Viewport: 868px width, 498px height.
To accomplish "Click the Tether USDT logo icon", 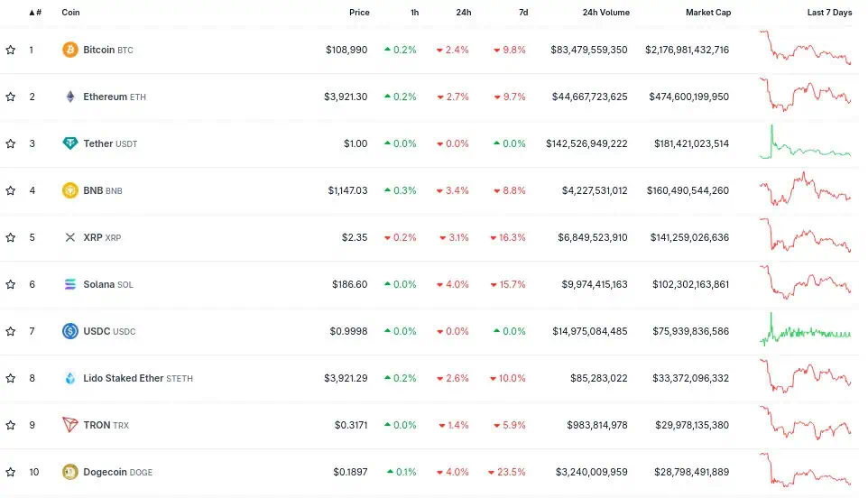I will [69, 143].
